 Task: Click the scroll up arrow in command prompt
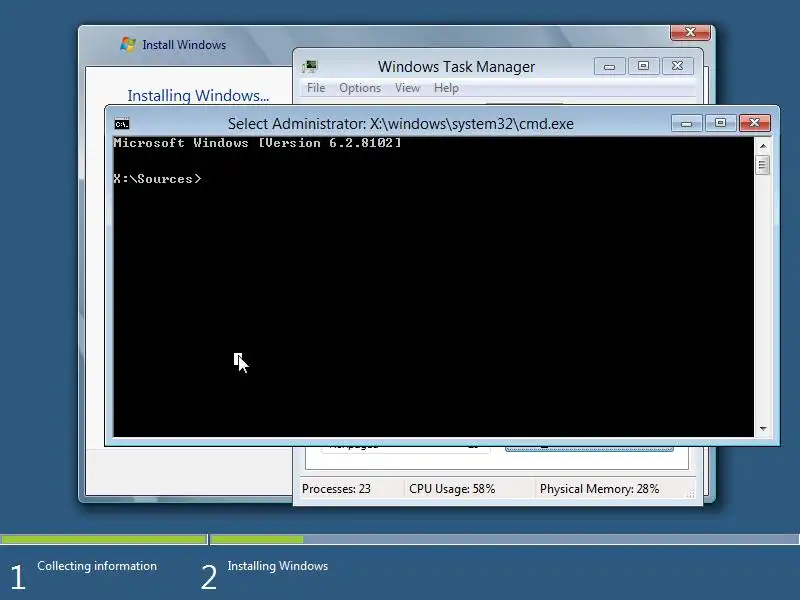pos(763,146)
